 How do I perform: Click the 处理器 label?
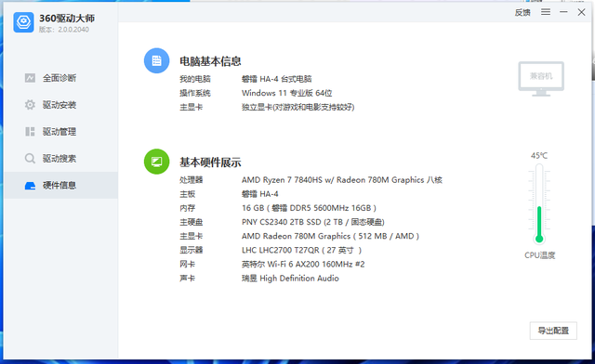tap(192, 180)
